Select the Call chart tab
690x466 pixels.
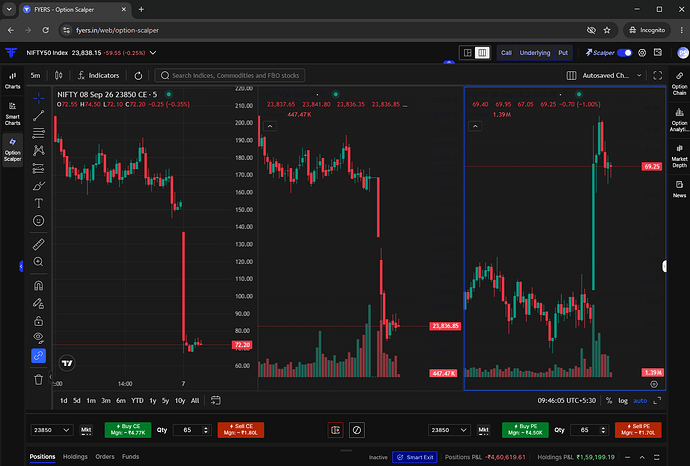tap(506, 53)
